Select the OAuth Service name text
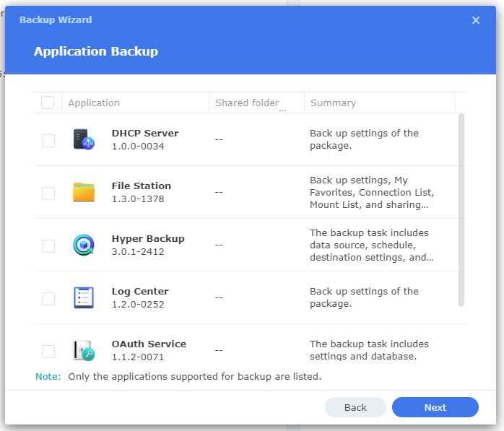The height and width of the screenshot is (431, 504). pos(149,344)
